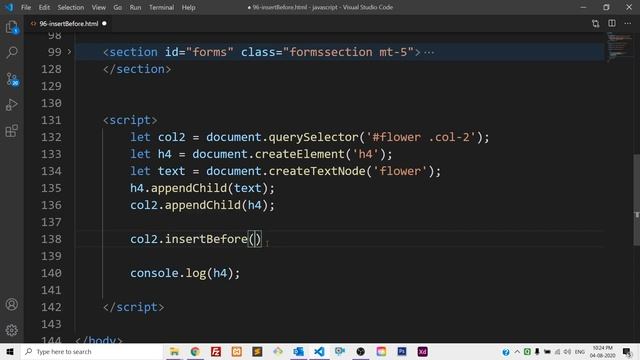This screenshot has width=640, height=360.
Task: Click the vertical editor scrollbar thumb
Action: [636, 200]
